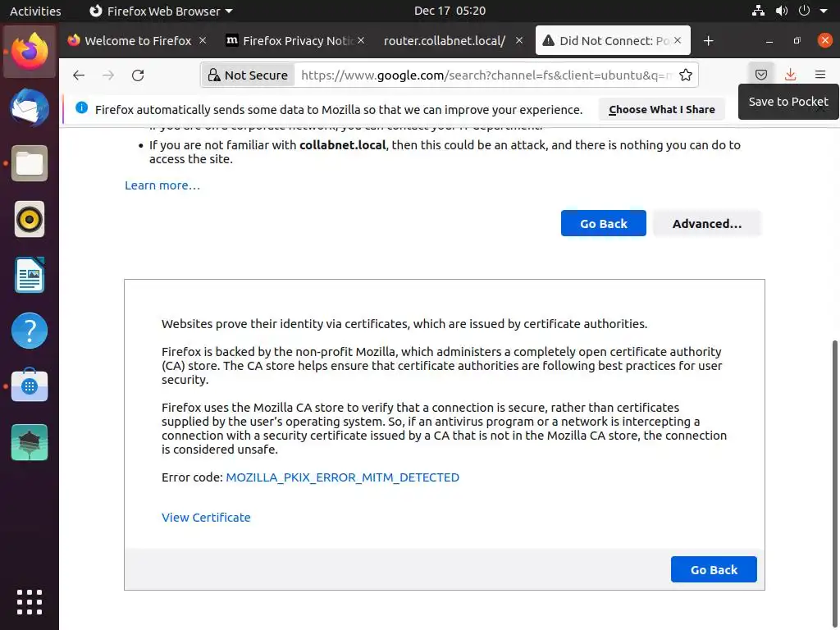
Task: Launch Ubuntu Software from the dock
Action: pos(30,386)
